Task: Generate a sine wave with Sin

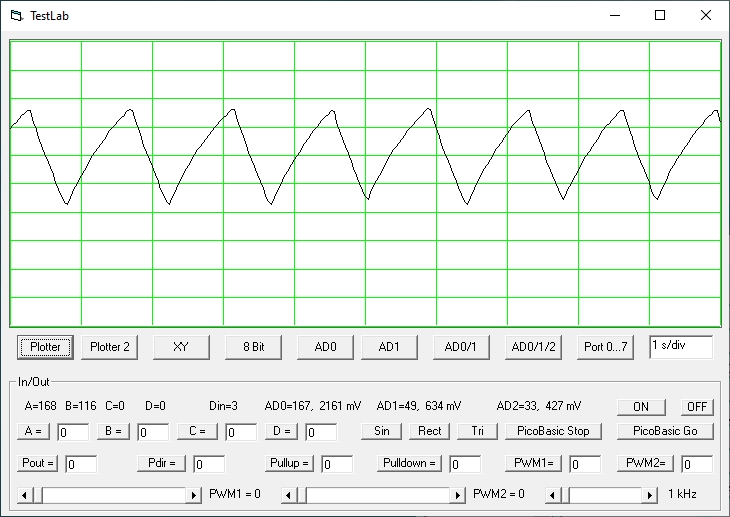Action: 381,431
